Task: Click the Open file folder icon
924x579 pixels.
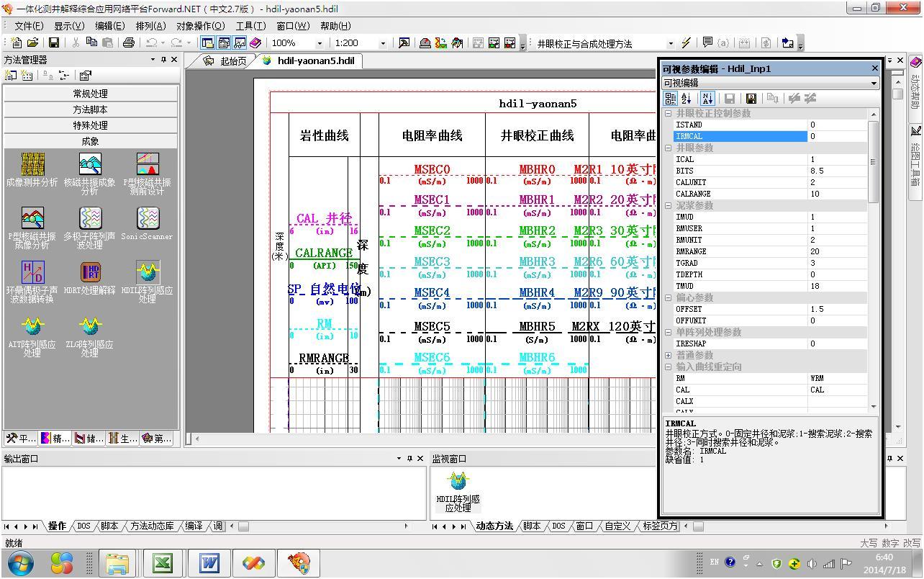Action: (x=33, y=43)
